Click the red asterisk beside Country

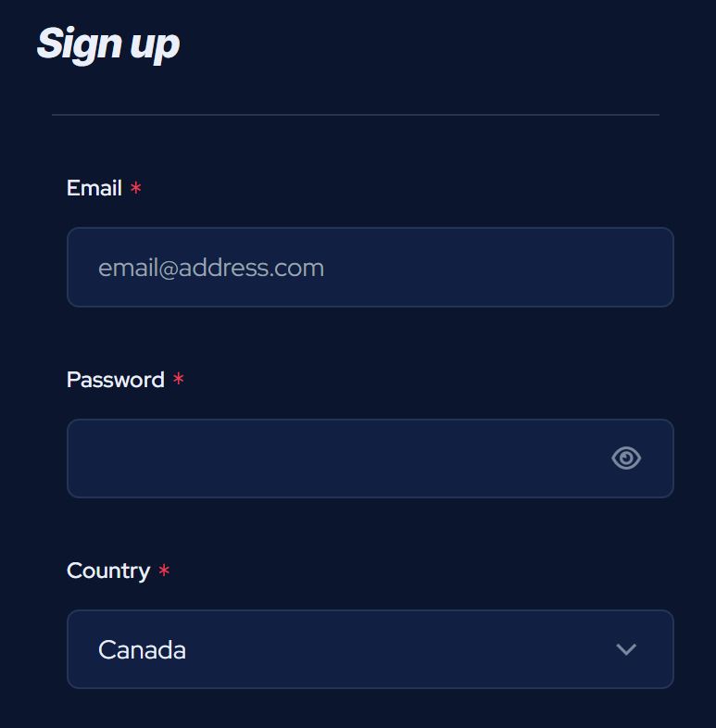pos(164,571)
